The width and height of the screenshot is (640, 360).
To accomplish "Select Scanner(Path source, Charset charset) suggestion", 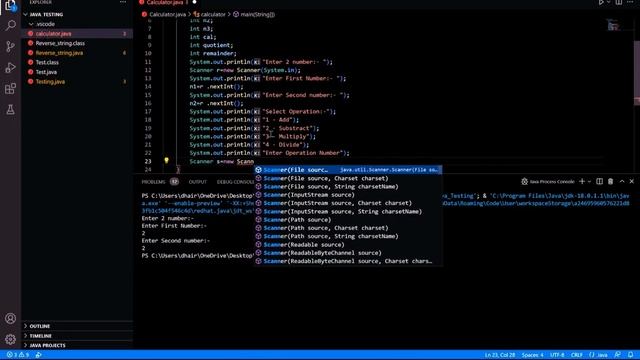I will point(348,228).
